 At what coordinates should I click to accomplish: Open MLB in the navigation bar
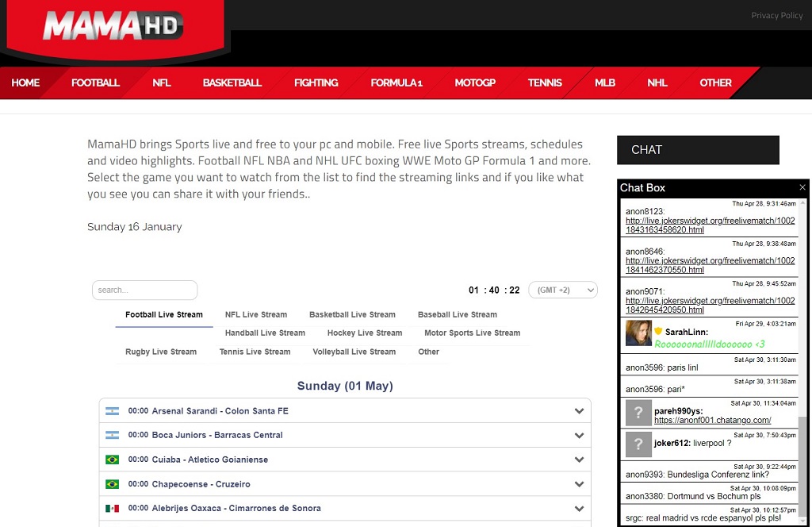click(605, 83)
